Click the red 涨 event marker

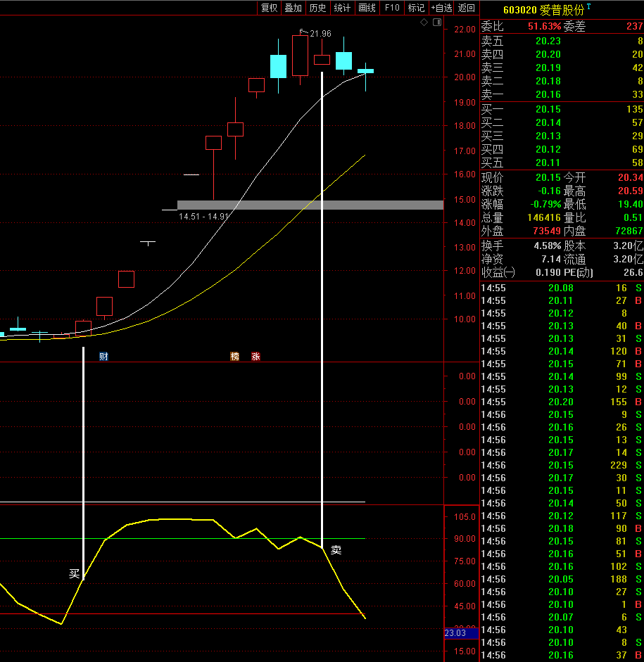[255, 357]
